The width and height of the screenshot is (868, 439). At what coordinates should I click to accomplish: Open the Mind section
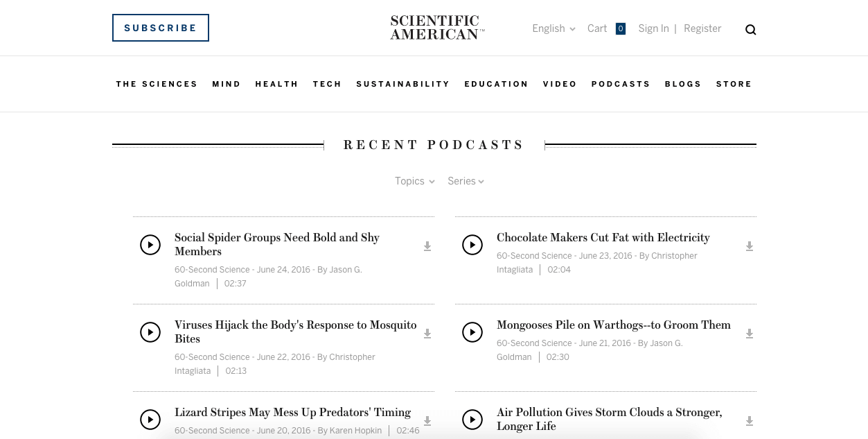(x=227, y=84)
